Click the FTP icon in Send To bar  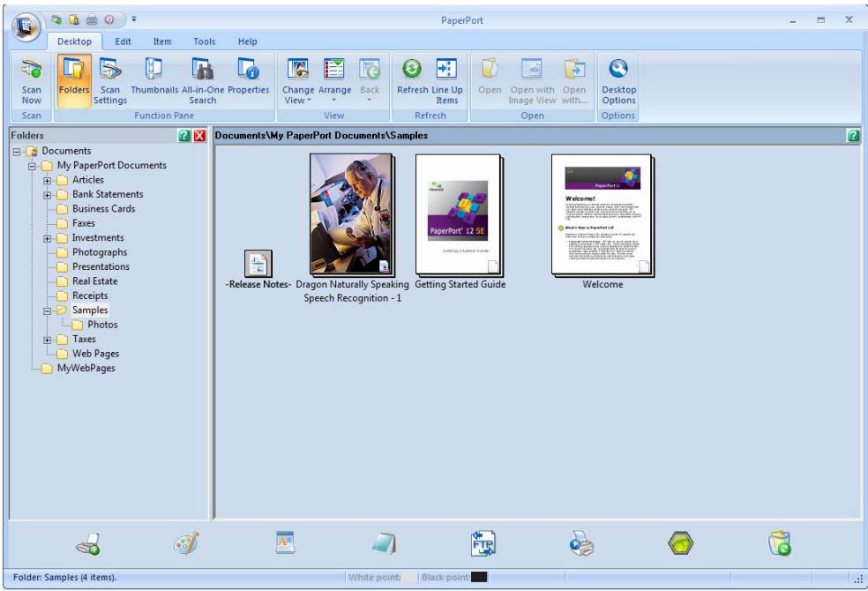click(483, 543)
